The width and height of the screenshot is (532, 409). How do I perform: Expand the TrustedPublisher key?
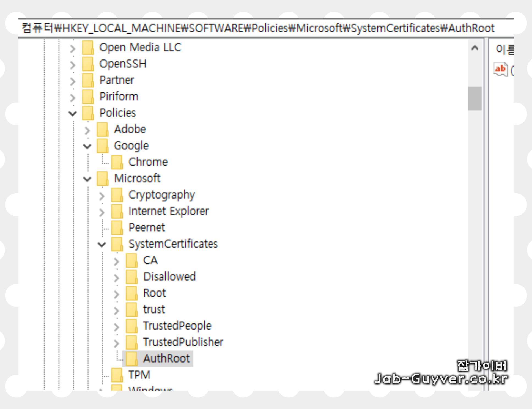click(116, 343)
